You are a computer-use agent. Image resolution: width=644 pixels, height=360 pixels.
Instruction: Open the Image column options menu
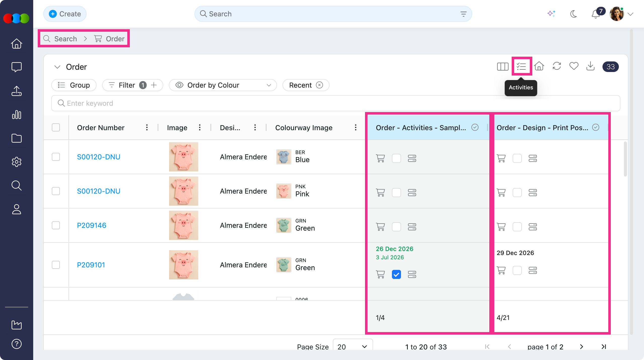pyautogui.click(x=200, y=127)
